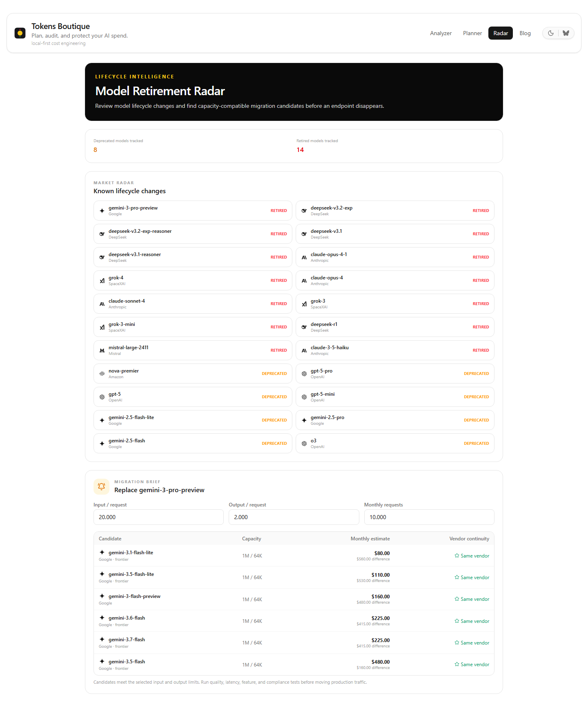Click the Google icon beside gemini-2.5-pro
Screen dimensions: 588x707
click(x=304, y=420)
